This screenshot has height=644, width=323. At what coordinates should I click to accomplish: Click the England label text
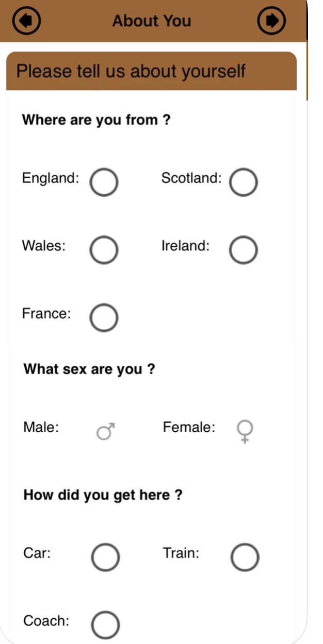[51, 178]
